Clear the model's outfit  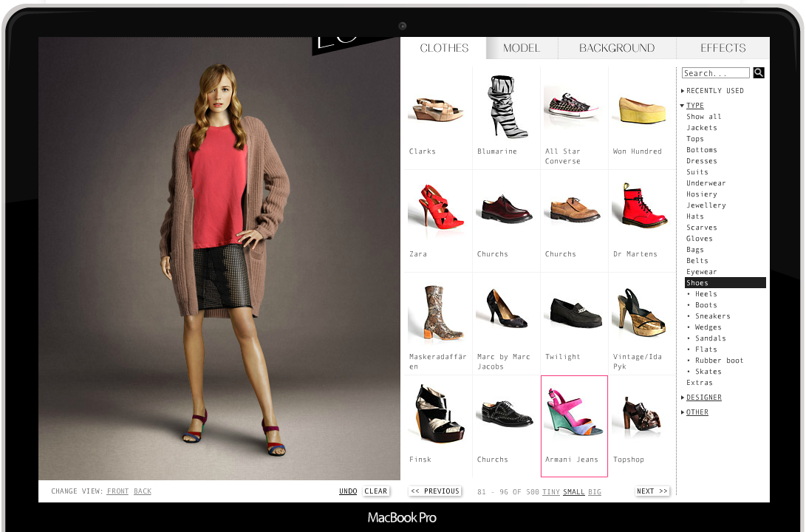click(x=376, y=491)
